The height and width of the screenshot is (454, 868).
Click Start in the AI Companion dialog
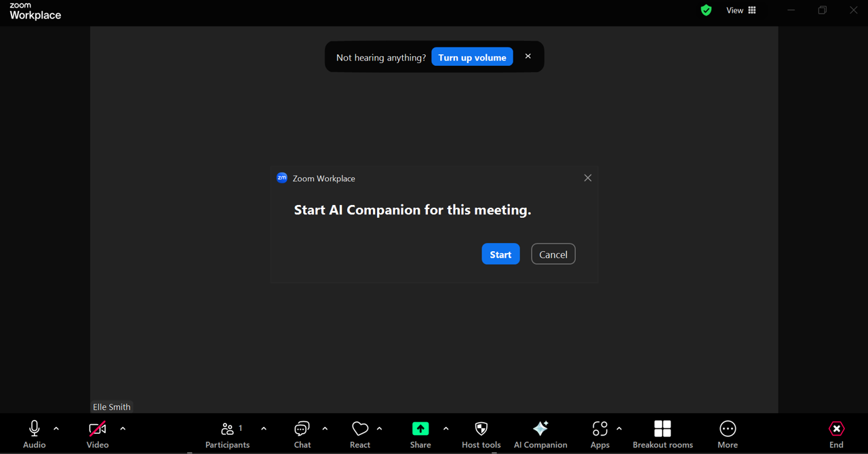(x=500, y=254)
